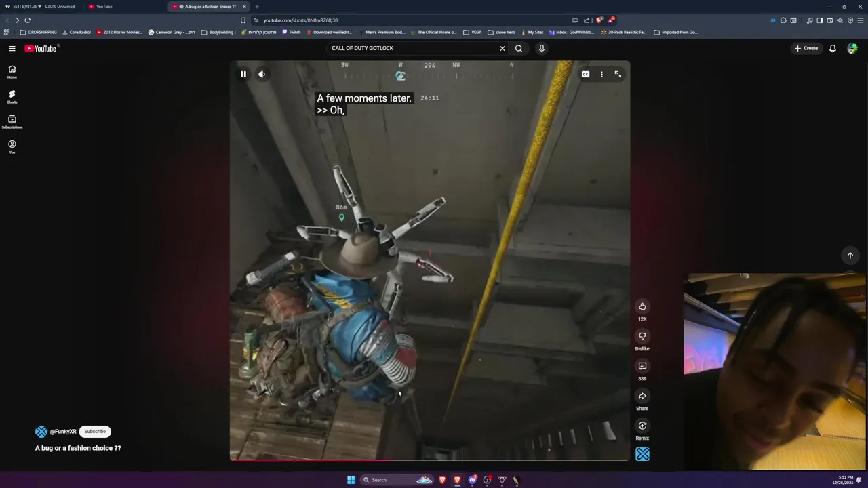
Task: Enter fullscreen for the Shorts video
Action: 618,75
